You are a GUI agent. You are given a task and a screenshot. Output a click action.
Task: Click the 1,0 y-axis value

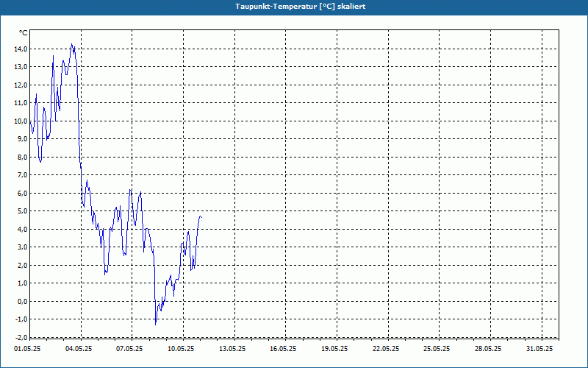[x=22, y=283]
